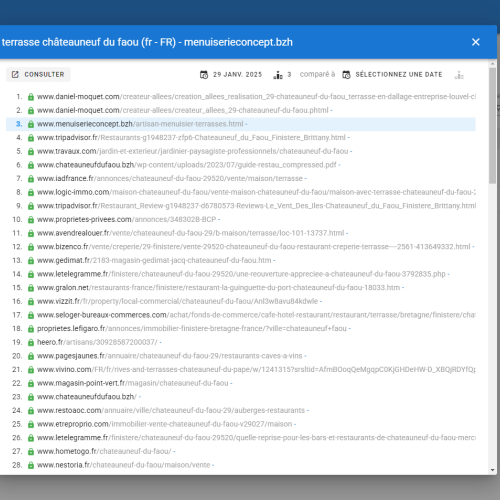The width and height of the screenshot is (500, 500).
Task: Click the green padlock of the gedimat.fr row
Action: pyautogui.click(x=31, y=260)
